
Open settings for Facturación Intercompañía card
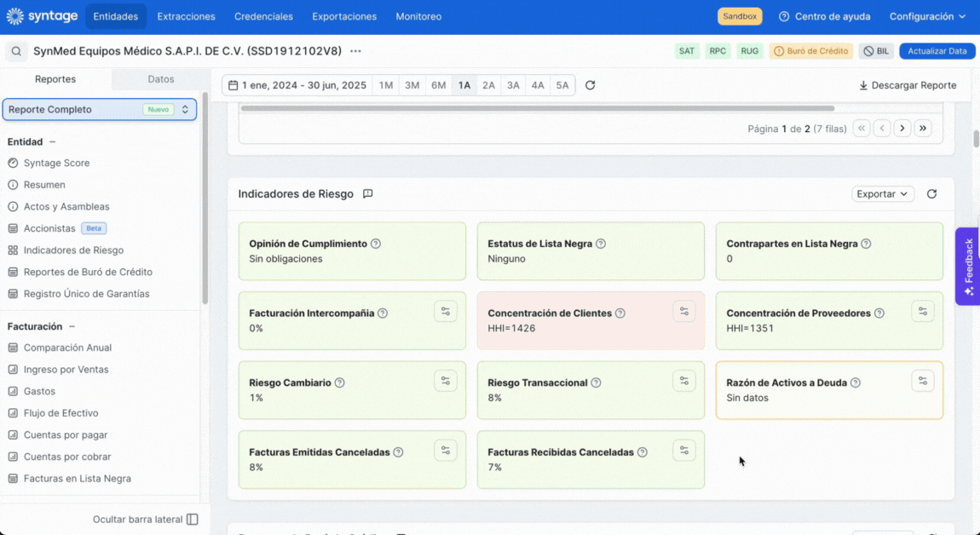(x=446, y=311)
